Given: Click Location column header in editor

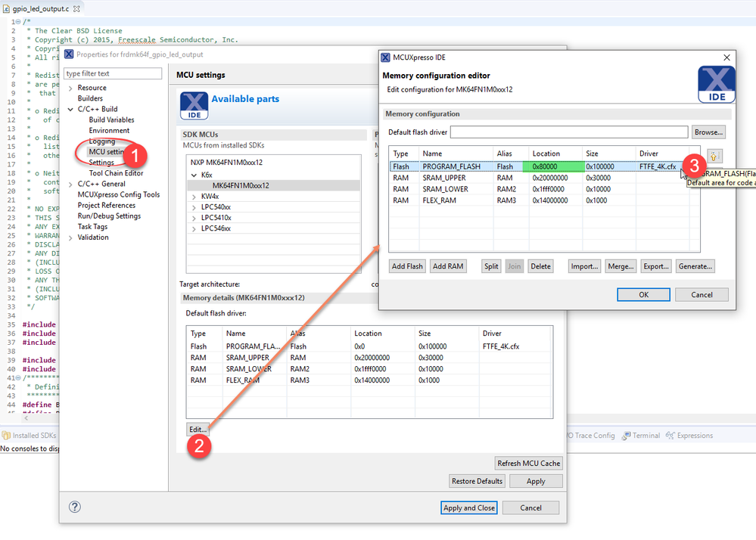Looking at the screenshot, I should tap(555, 154).
